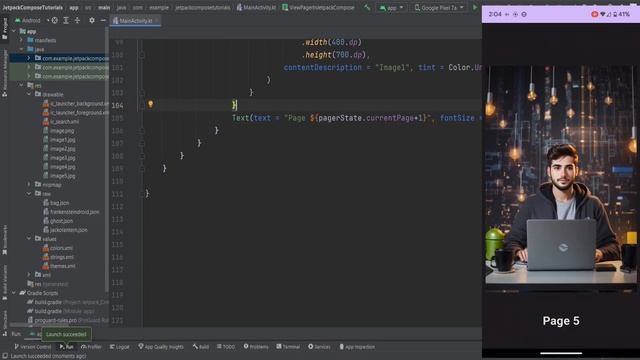This screenshot has width=640, height=360.
Task: Collapse the Gradle Scripts node
Action: [14, 293]
